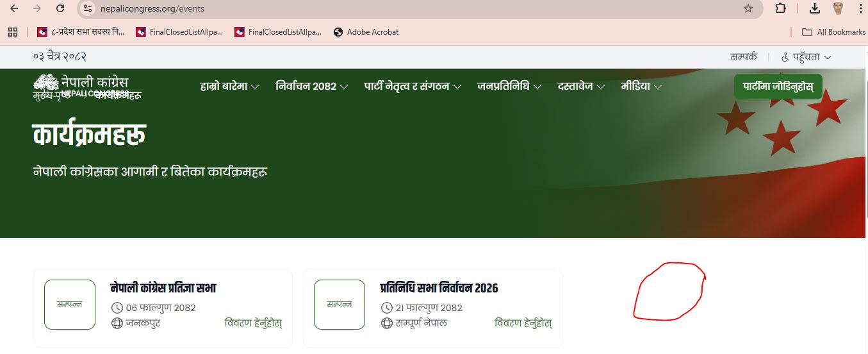Click the सम्पन्न badge on निर्वाचन 2026 card

[x=340, y=305]
